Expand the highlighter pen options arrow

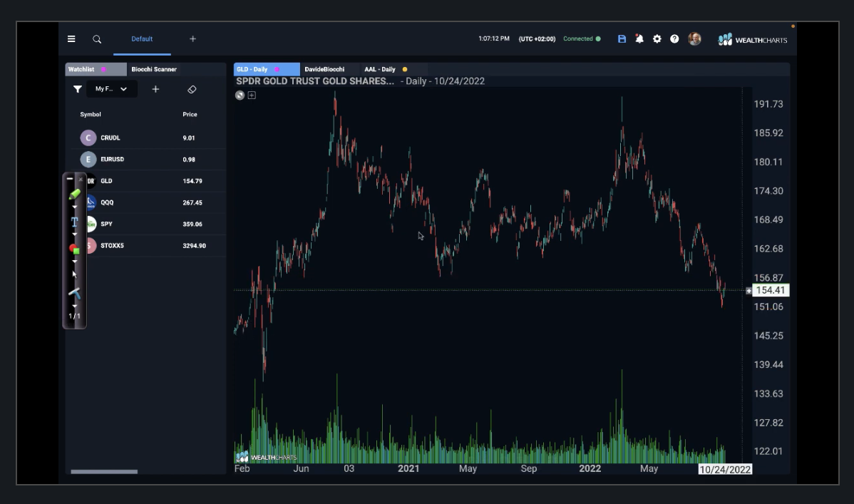(x=75, y=207)
